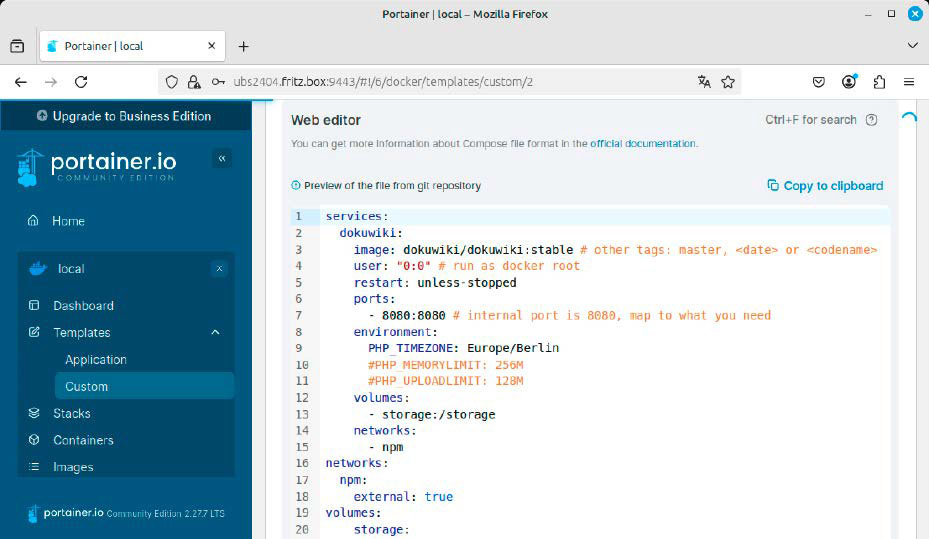
Task: Go to Home in sidebar
Action: [x=68, y=221]
